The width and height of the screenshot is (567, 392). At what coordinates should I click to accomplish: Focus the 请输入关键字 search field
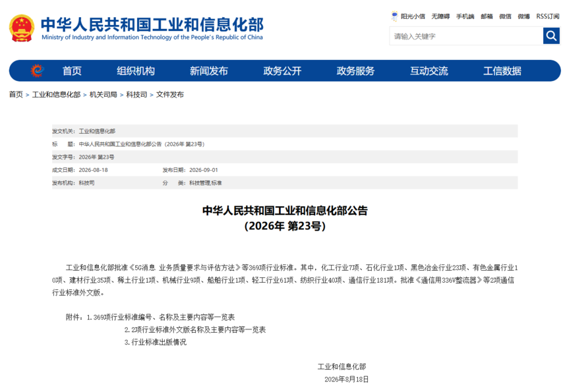(x=466, y=36)
